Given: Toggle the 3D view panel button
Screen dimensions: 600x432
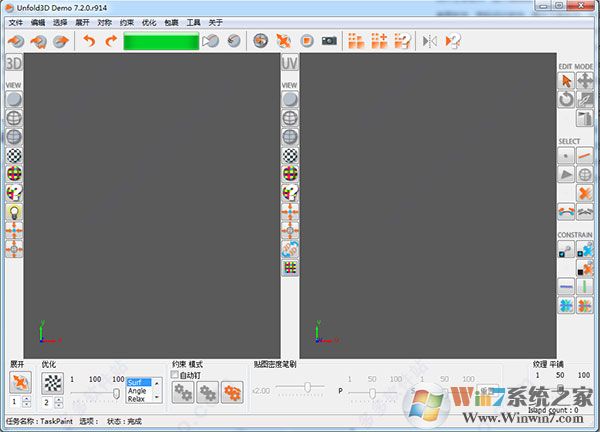Looking at the screenshot, I should 14,63.
